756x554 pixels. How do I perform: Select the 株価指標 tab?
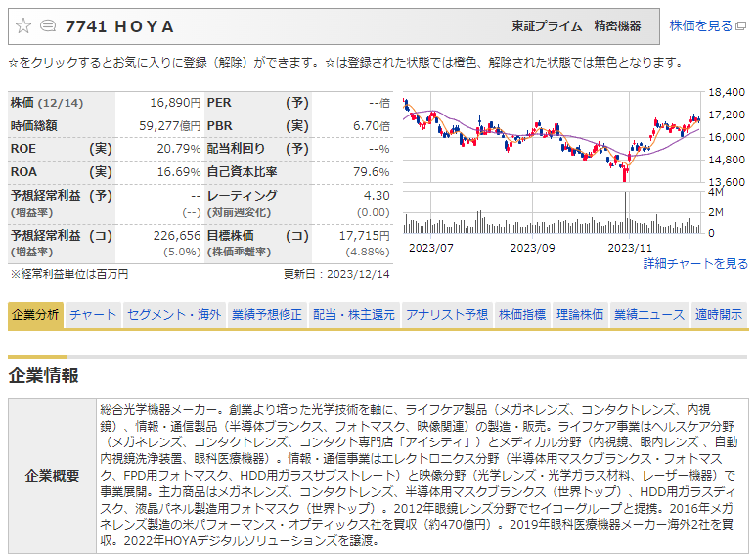pos(522,314)
